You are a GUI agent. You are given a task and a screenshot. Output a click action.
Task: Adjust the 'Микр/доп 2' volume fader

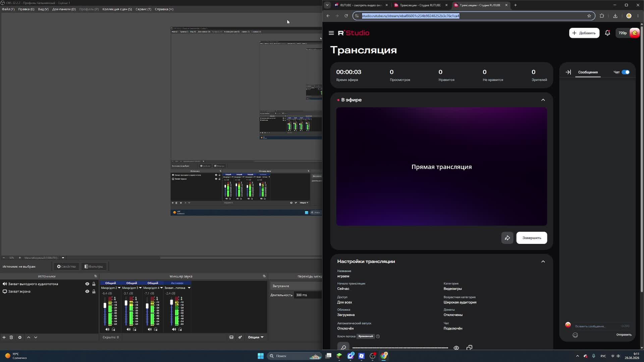[105, 305]
